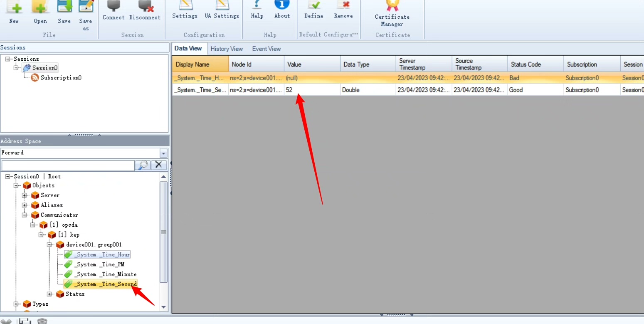Click in the Address Space search field

point(68,165)
